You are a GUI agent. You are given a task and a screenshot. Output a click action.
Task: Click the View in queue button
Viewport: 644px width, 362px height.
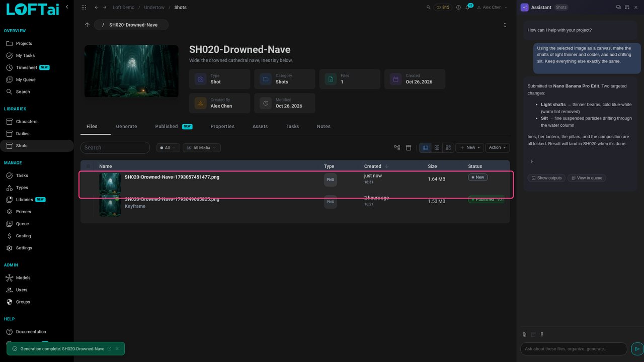tap(587, 178)
